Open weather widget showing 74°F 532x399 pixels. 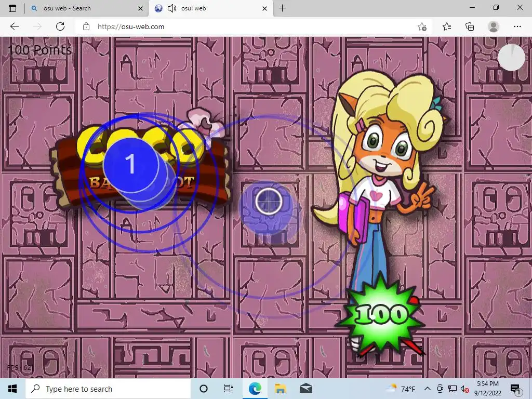point(401,389)
